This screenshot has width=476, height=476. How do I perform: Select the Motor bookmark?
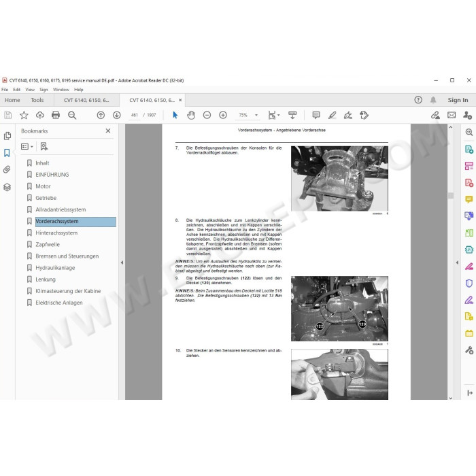[43, 186]
